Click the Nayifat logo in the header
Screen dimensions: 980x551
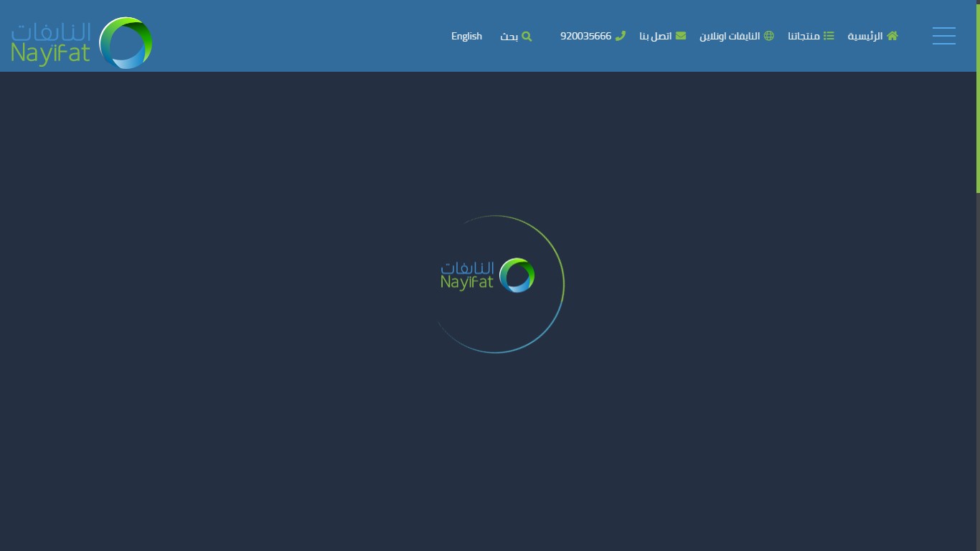click(82, 43)
